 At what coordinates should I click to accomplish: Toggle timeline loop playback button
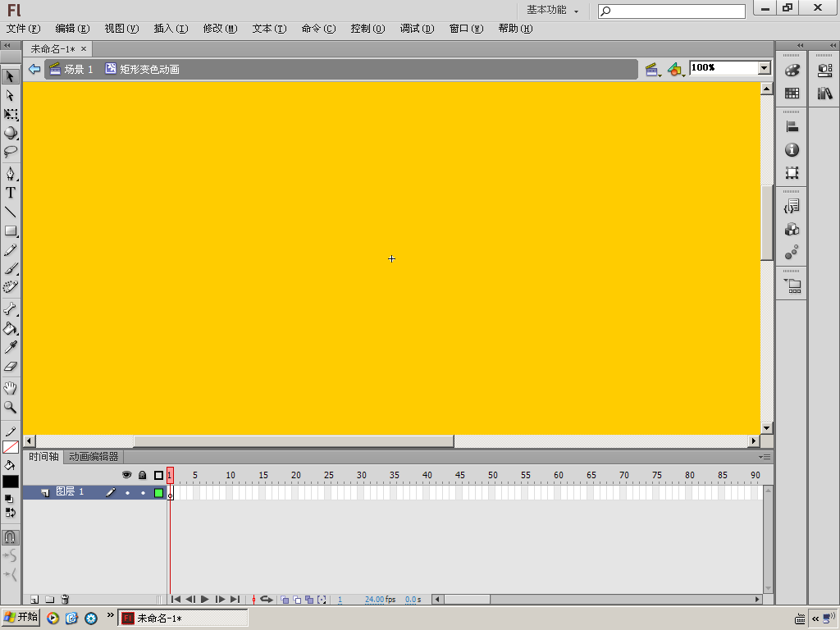267,600
